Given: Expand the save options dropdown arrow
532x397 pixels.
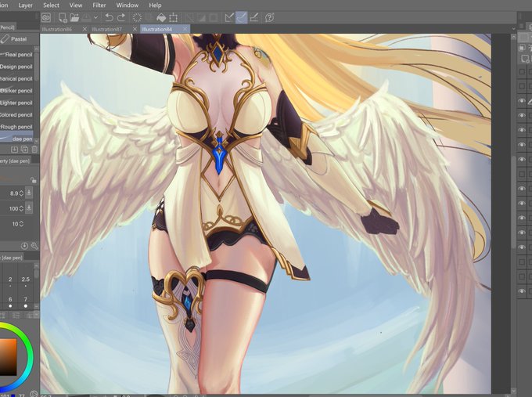Looking at the screenshot, I should (x=96, y=18).
